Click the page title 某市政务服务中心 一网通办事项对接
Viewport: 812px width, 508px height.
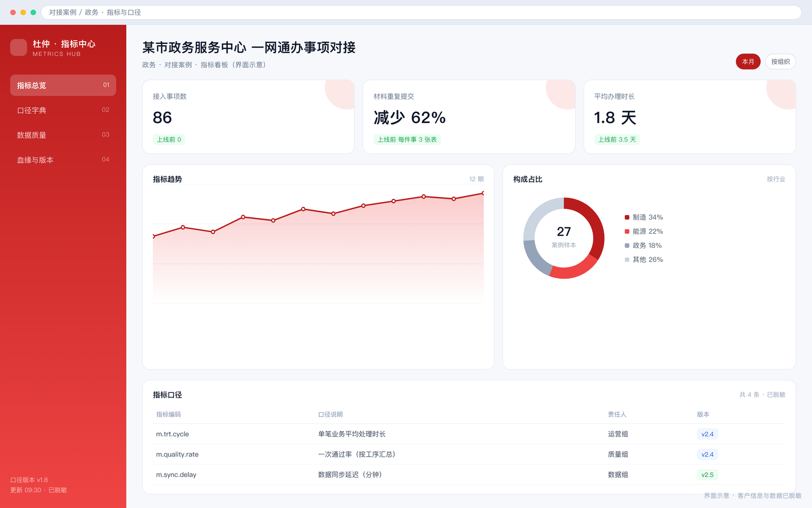pos(249,47)
